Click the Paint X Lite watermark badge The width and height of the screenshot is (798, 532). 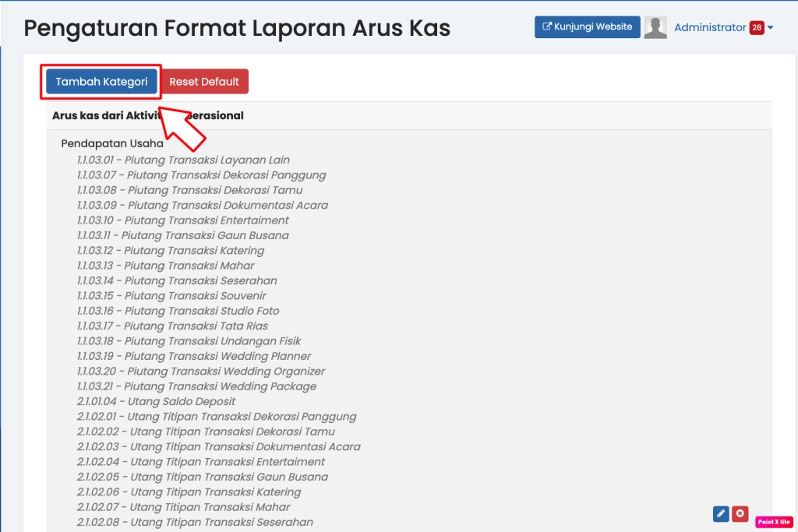tap(773, 522)
